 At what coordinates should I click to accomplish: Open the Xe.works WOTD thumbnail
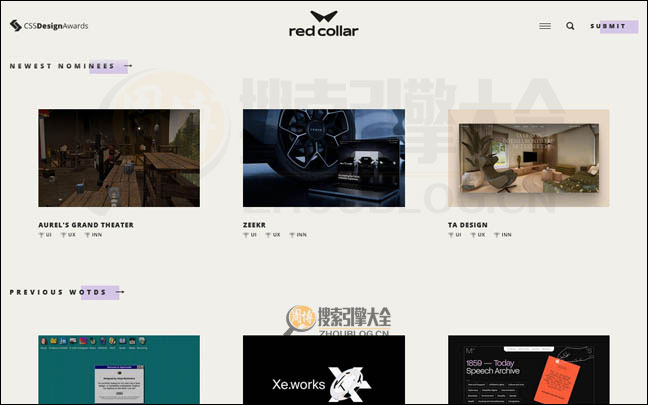[x=324, y=369]
